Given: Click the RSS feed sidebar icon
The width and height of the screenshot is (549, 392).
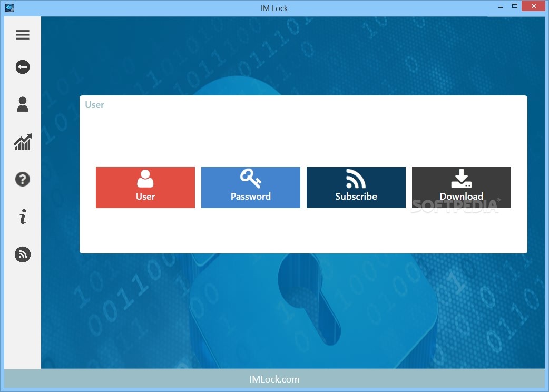Looking at the screenshot, I should pyautogui.click(x=23, y=254).
